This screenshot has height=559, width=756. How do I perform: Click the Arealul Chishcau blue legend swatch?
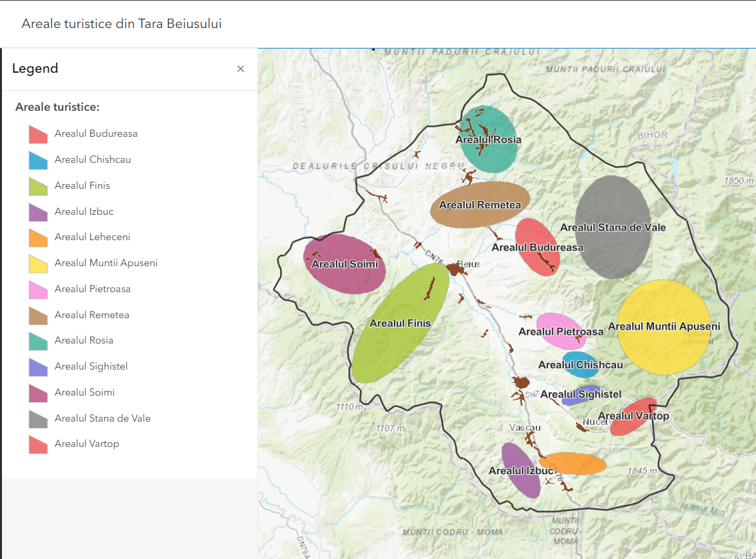(38, 160)
